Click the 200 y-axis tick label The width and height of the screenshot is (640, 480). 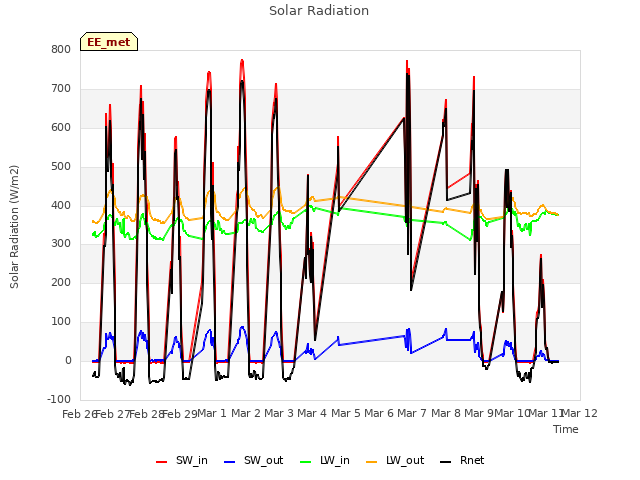pos(61,282)
